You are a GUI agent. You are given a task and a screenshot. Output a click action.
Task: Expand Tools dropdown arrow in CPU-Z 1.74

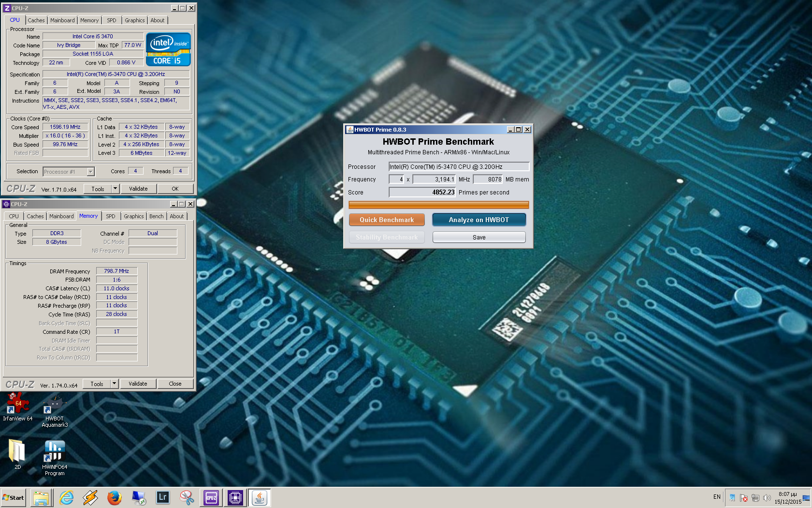[x=114, y=384]
